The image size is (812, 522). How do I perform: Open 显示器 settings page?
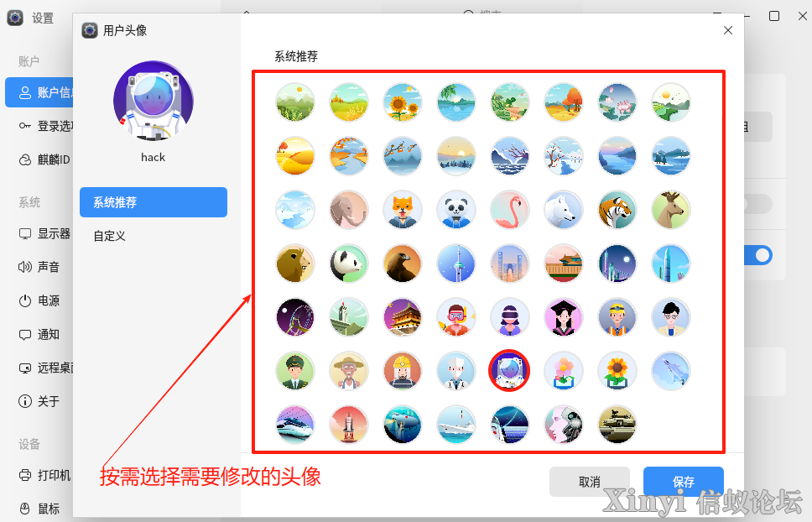(44, 233)
